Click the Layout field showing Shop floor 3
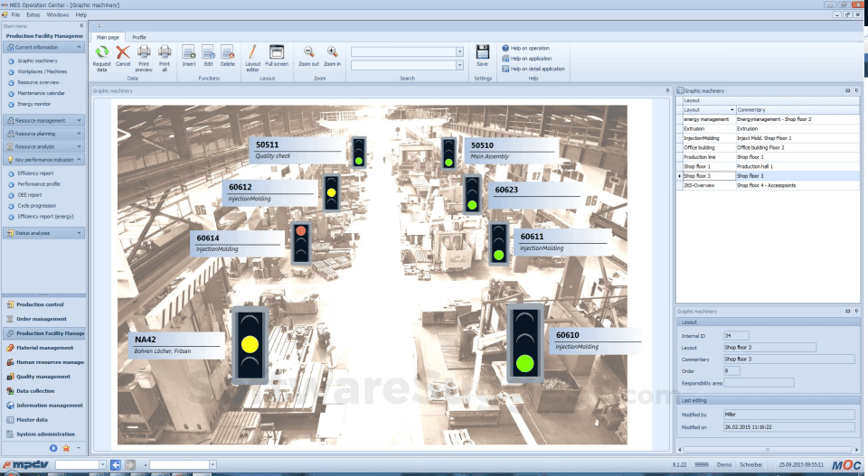Viewport: 868px width, 476px height. (x=769, y=347)
